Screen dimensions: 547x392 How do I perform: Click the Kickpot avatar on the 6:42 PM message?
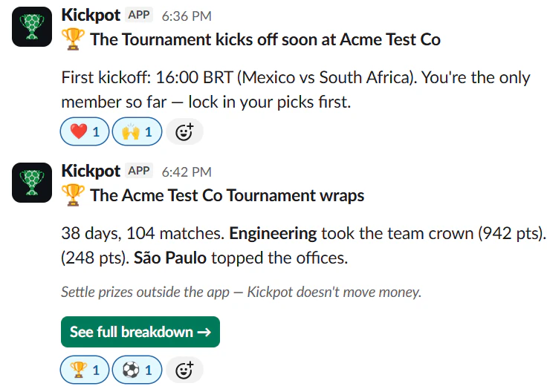point(32,183)
